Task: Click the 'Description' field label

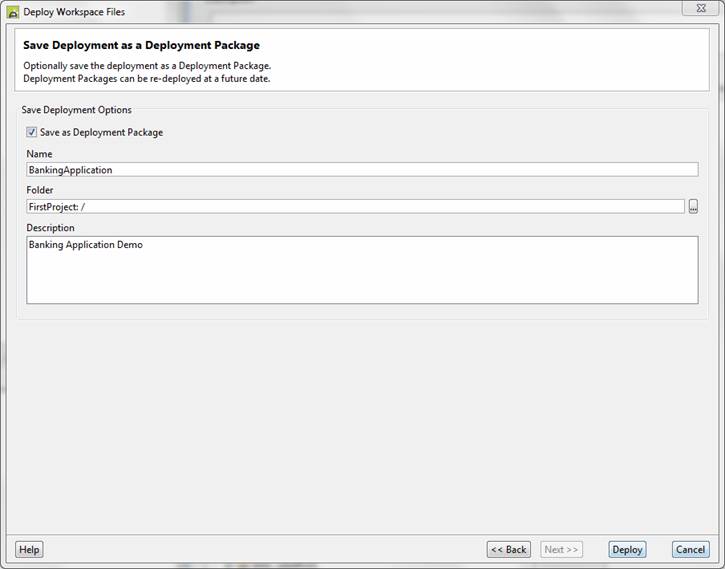Action: pyautogui.click(x=50, y=227)
